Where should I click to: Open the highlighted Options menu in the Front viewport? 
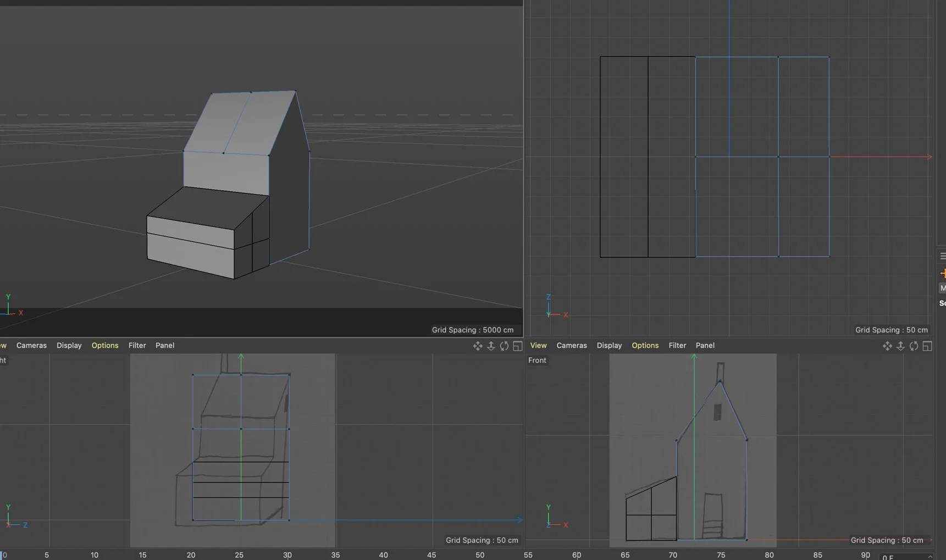pyautogui.click(x=645, y=346)
